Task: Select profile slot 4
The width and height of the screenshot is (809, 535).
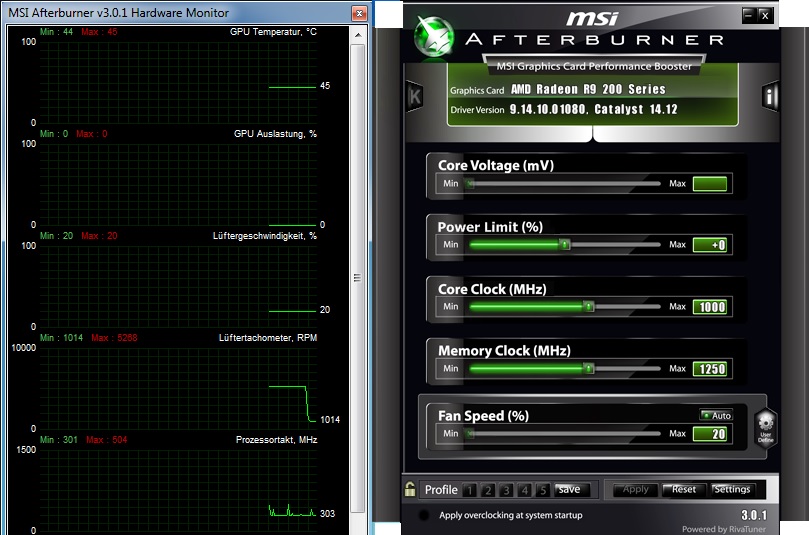Action: [525, 490]
